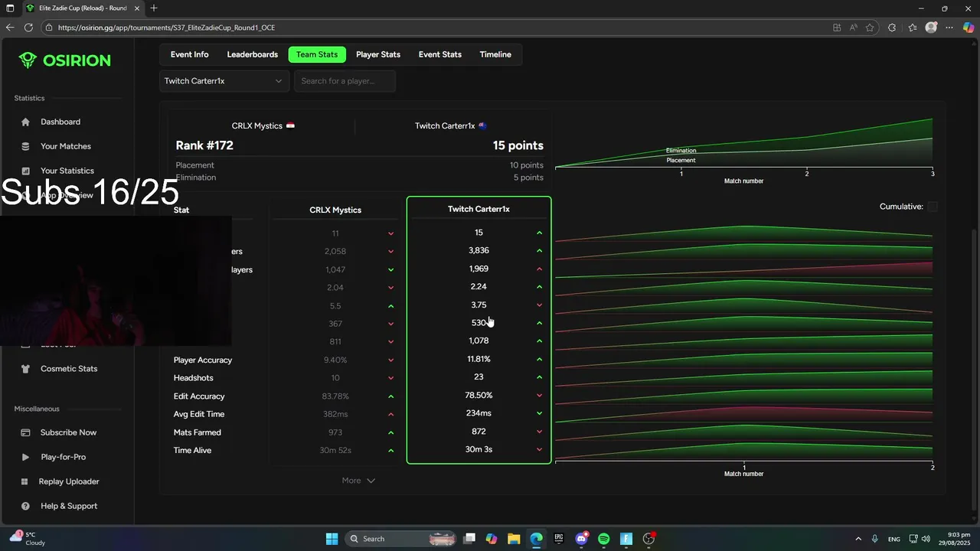Open File Explorer from the taskbar
The height and width of the screenshot is (551, 980).
coord(513,539)
